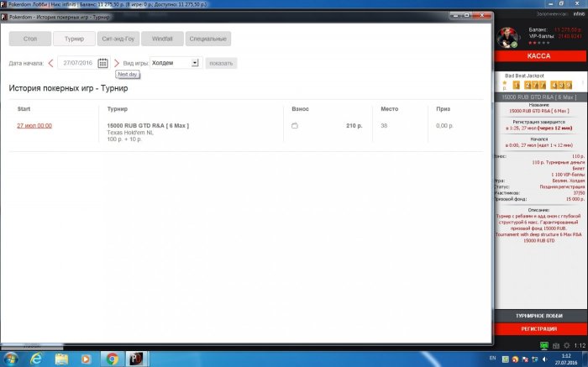Click the ticket icon in the Взнос column
This screenshot has height=367, width=588.
point(295,126)
